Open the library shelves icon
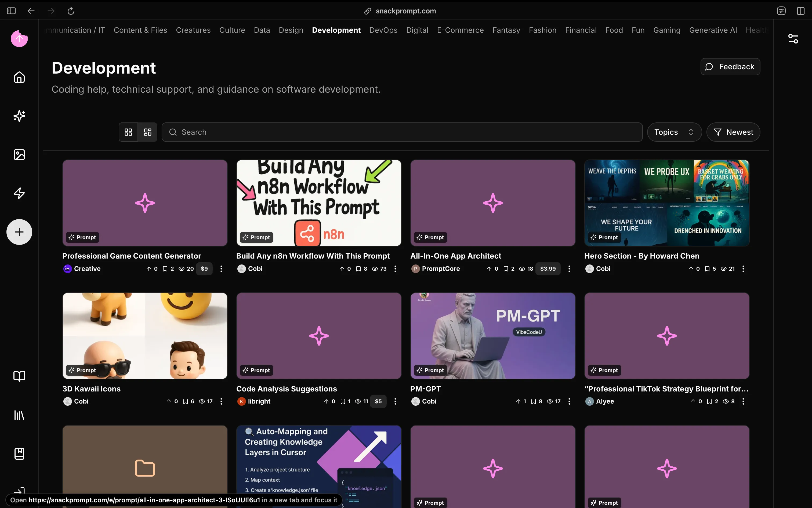Screen dimensions: 812x508 click(19, 415)
